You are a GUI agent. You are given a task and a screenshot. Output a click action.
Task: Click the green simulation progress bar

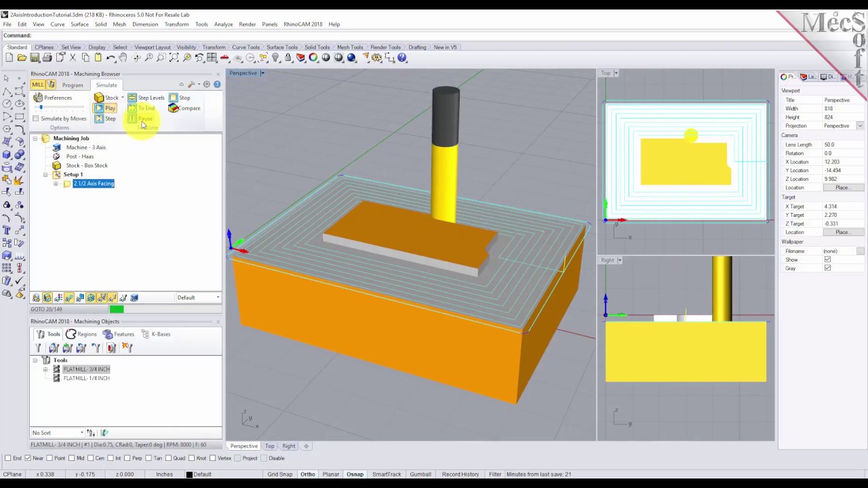[x=117, y=310]
